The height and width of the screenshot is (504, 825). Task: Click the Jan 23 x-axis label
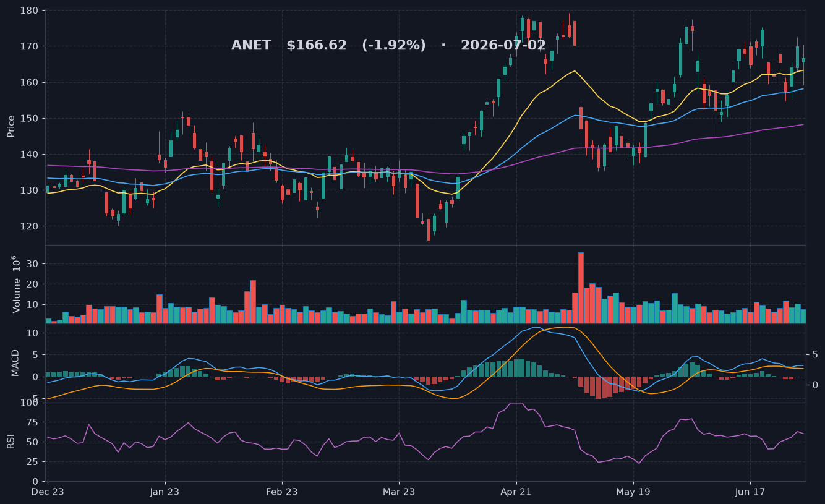point(165,492)
